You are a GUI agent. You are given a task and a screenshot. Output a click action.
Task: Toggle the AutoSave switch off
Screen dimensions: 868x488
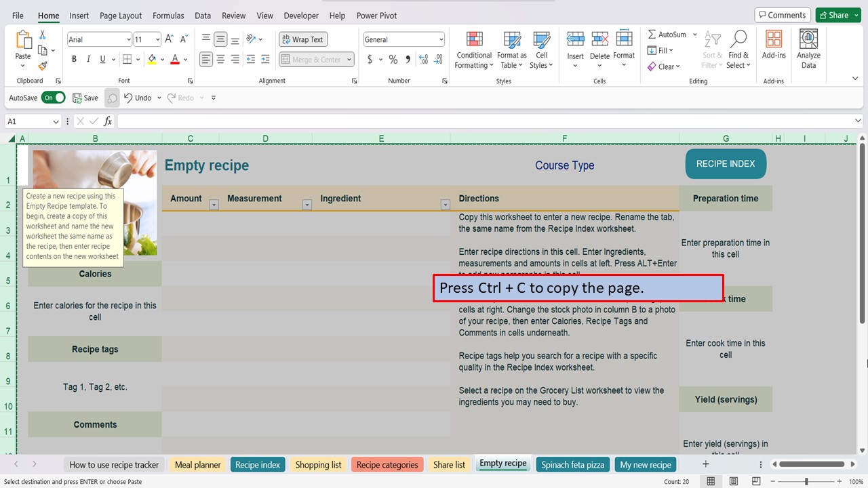(x=54, y=97)
